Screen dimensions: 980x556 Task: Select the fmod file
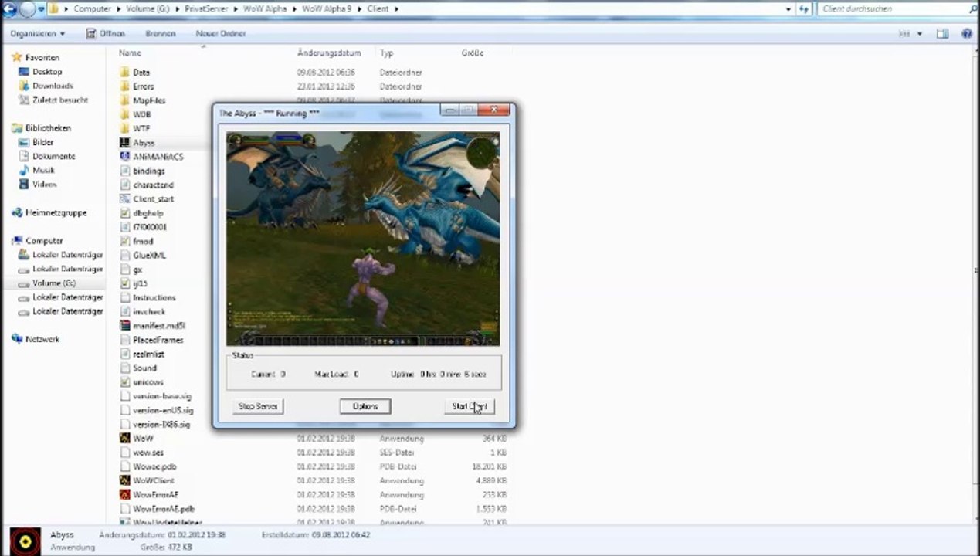(143, 242)
